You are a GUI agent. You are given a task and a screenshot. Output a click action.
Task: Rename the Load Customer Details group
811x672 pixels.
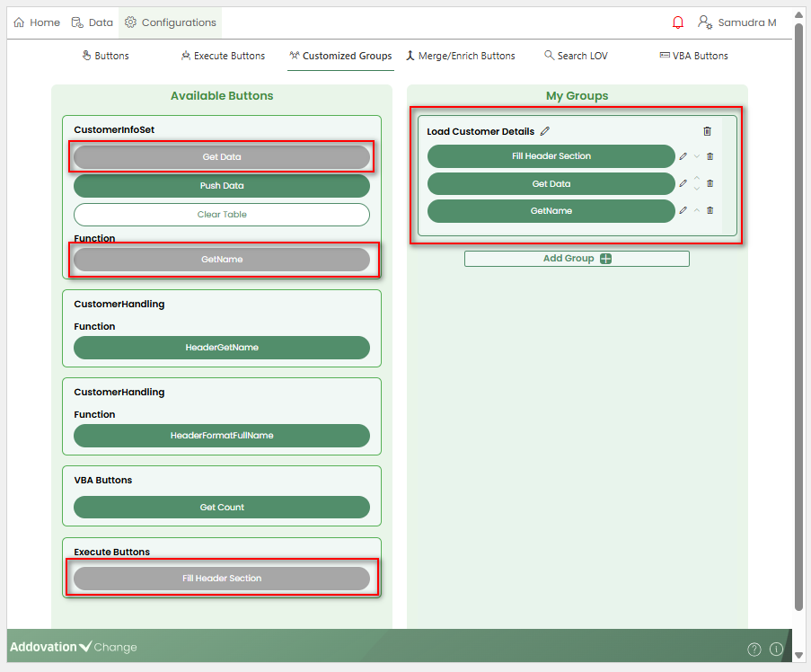[x=545, y=131]
